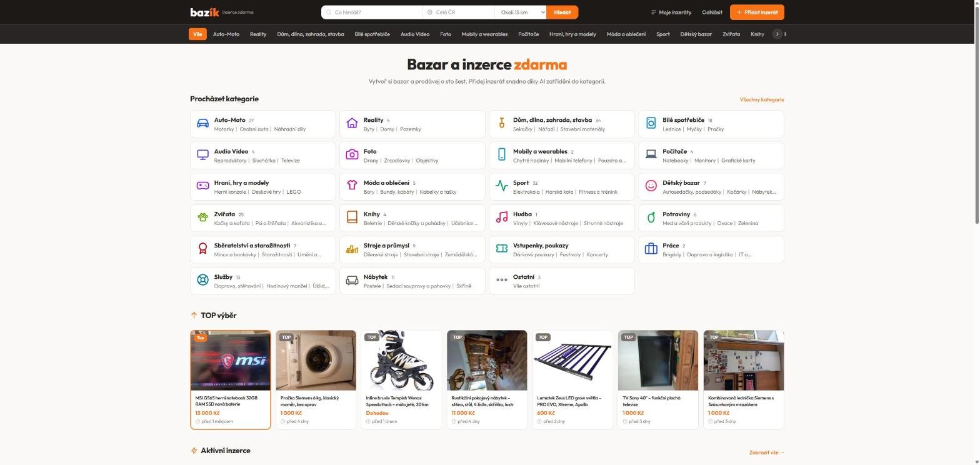
Task: Click the Dětský bazar smiley icon
Action: coord(651,186)
